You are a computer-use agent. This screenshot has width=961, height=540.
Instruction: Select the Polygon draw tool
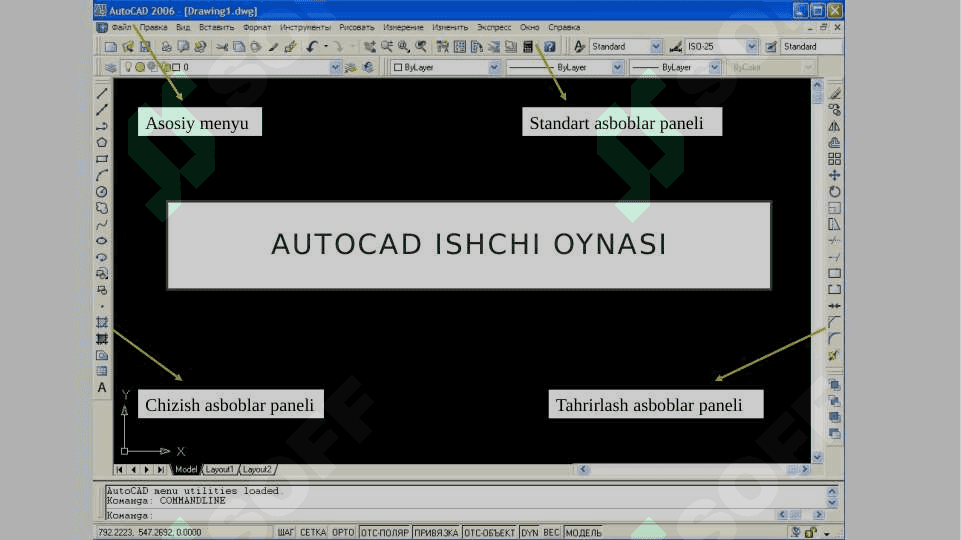102,143
